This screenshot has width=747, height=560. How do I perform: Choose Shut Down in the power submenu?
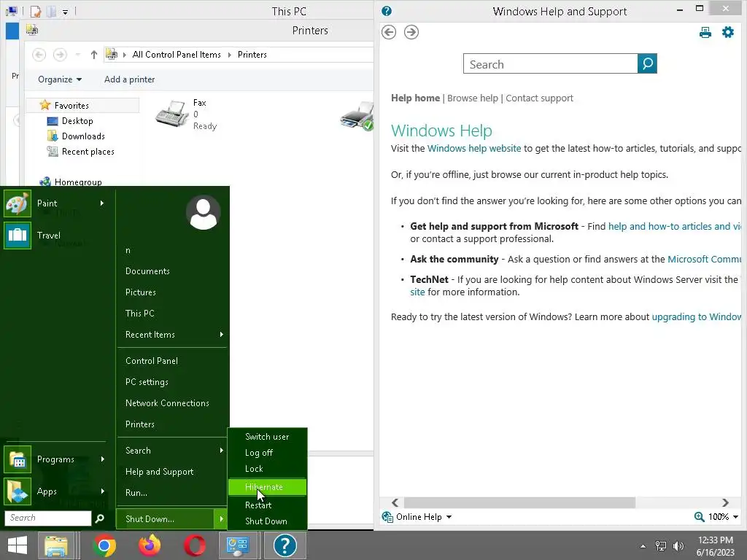click(x=267, y=521)
